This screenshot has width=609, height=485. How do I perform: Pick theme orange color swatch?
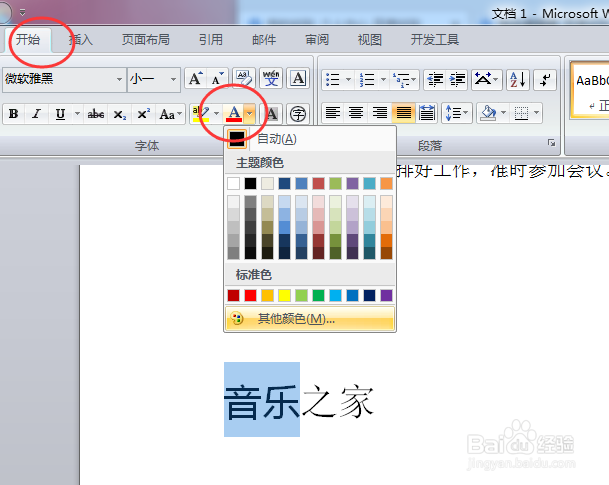tap(386, 183)
